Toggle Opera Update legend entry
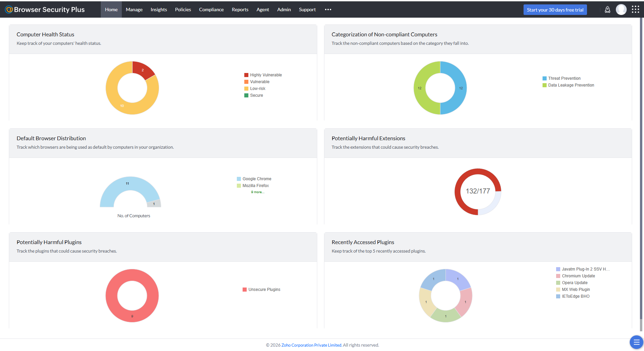 click(x=572, y=283)
